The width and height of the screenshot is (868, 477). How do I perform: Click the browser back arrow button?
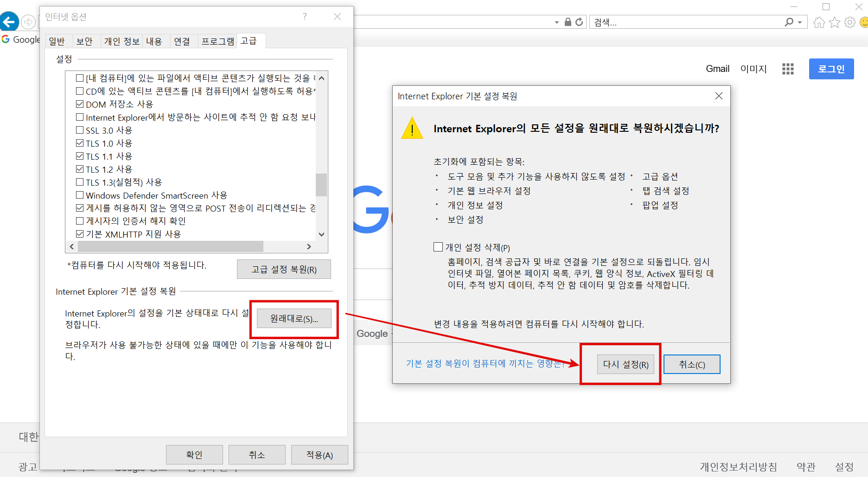point(9,21)
